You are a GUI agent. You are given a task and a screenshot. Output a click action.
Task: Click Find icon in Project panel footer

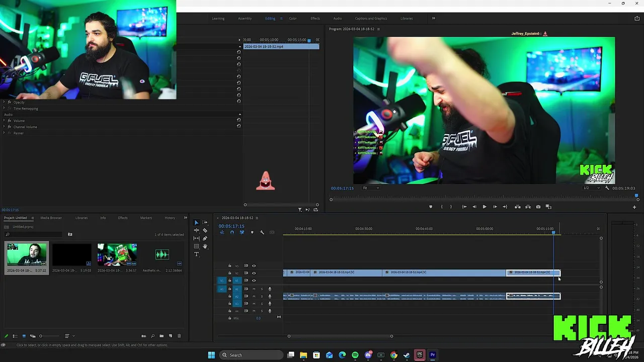152,336
